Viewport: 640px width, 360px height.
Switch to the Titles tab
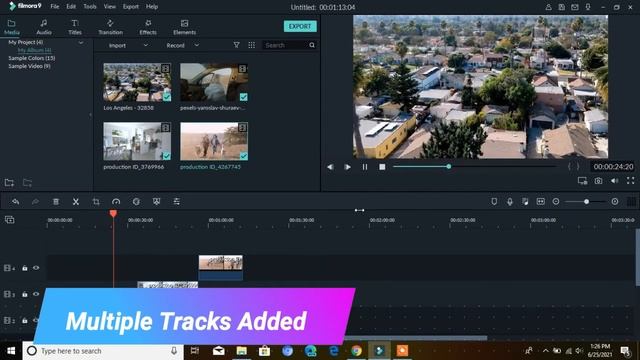pyautogui.click(x=75, y=27)
